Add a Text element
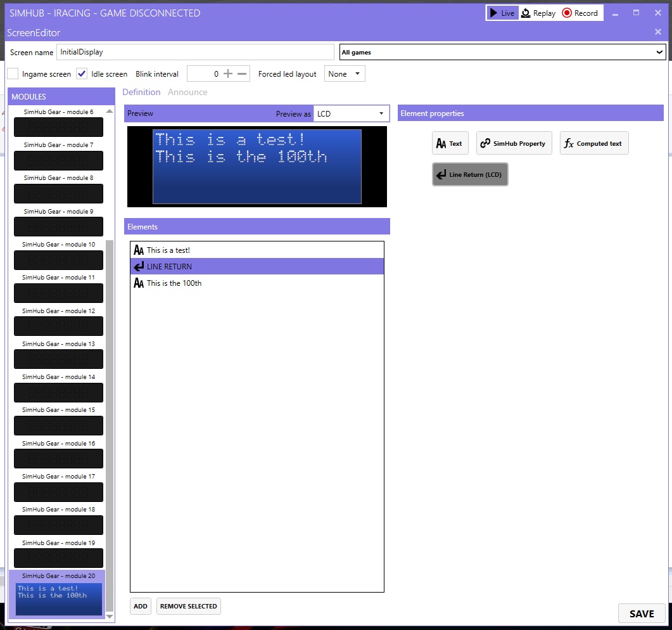Image resolution: width=672 pixels, height=630 pixels. coord(450,143)
